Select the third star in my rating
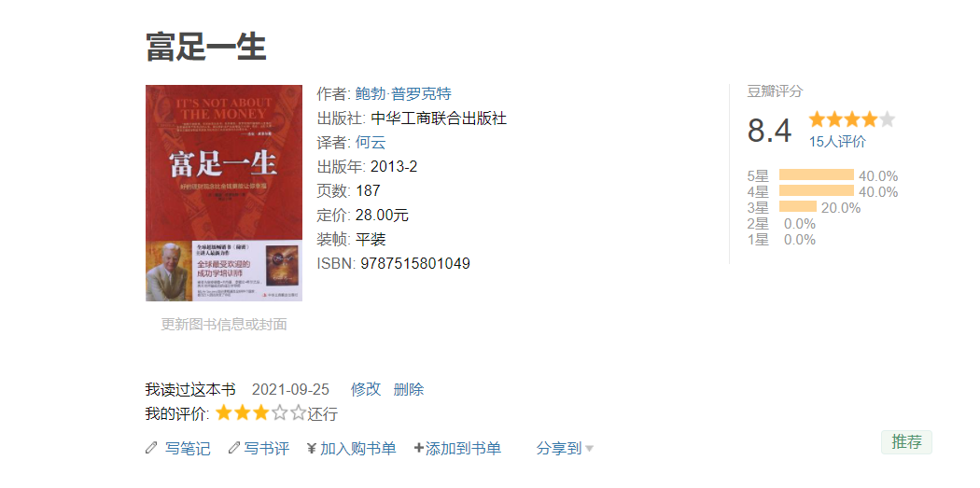Viewport: 980px width, 488px height. (261, 413)
